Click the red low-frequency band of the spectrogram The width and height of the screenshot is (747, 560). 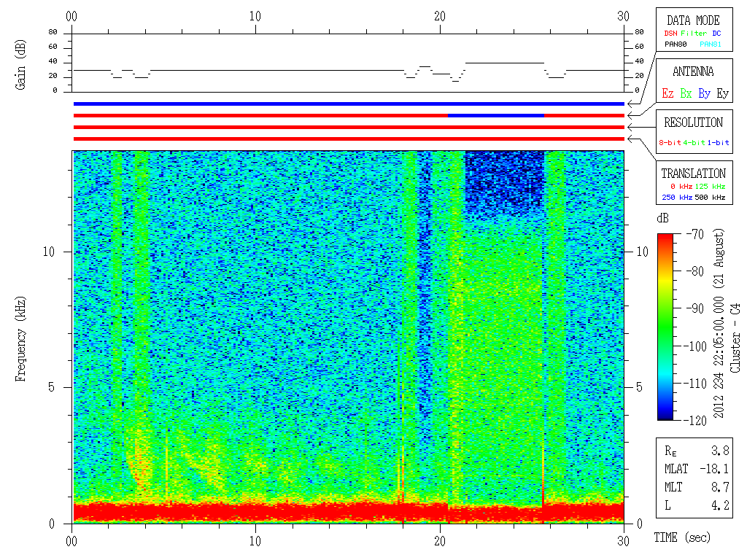(x=348, y=512)
